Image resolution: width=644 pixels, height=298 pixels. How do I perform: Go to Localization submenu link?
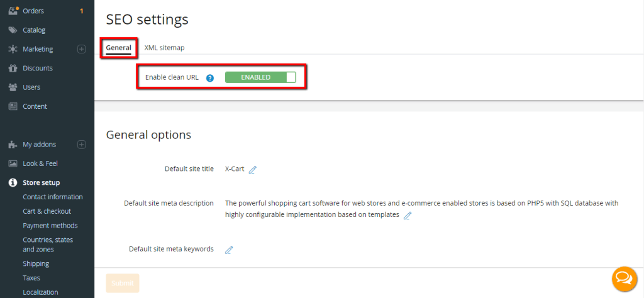coord(40,292)
